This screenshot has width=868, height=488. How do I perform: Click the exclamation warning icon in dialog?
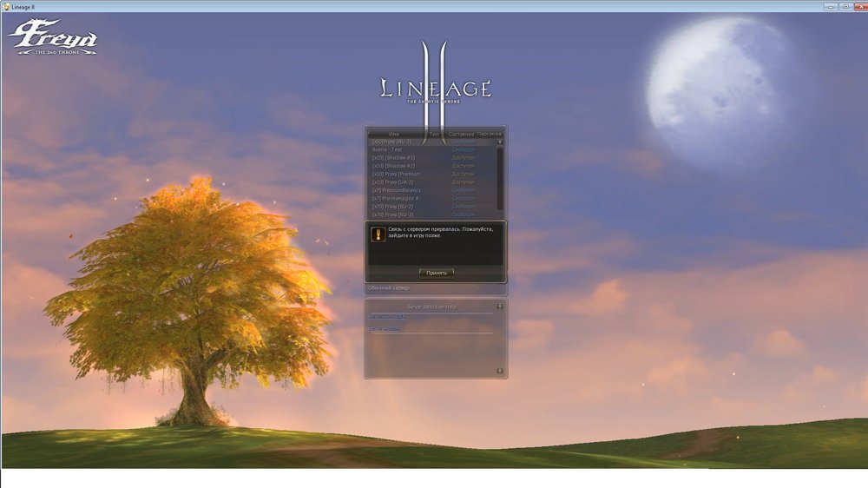pos(378,234)
